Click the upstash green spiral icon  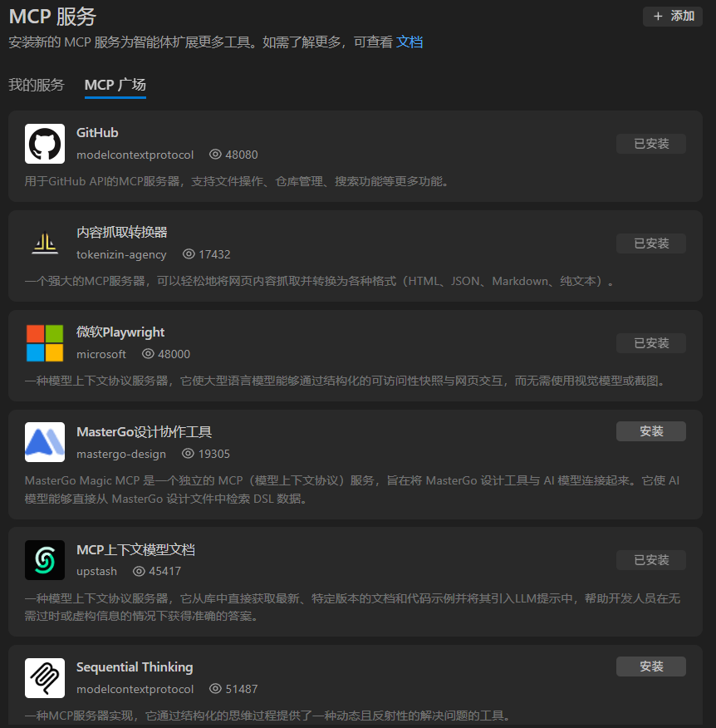[45, 560]
